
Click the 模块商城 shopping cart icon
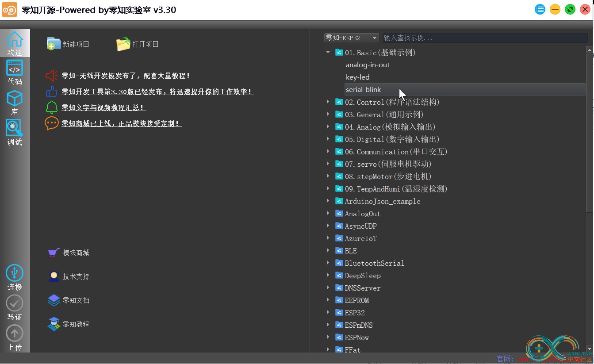click(54, 253)
